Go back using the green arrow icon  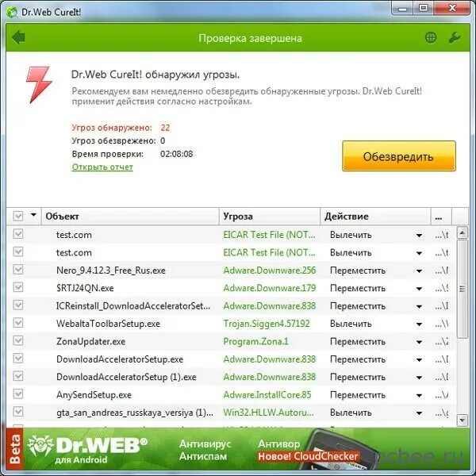coord(18,37)
